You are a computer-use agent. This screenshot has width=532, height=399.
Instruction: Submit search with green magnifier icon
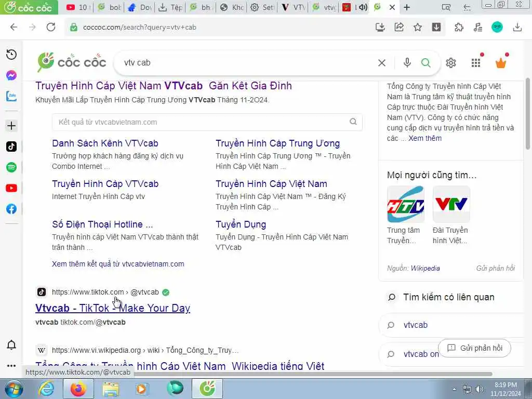click(x=426, y=63)
